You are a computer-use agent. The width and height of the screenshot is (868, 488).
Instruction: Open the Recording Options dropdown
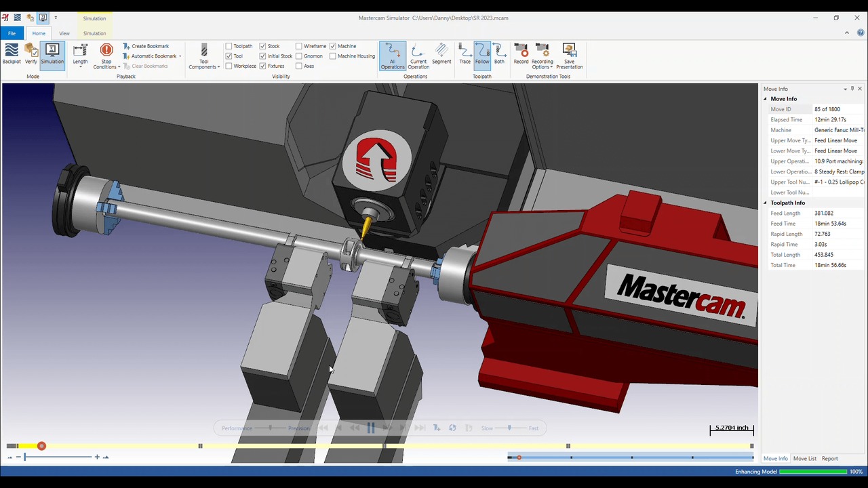(542, 56)
